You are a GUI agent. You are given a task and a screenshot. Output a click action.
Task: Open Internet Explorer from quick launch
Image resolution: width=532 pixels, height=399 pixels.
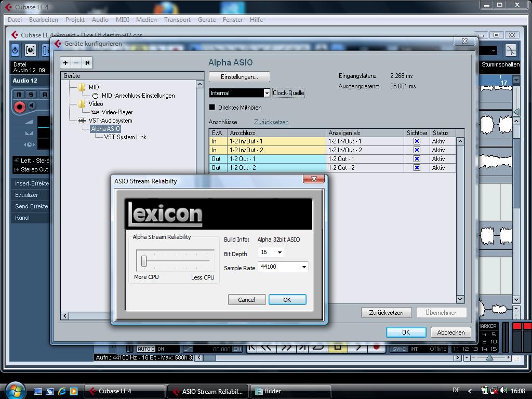click(62, 391)
